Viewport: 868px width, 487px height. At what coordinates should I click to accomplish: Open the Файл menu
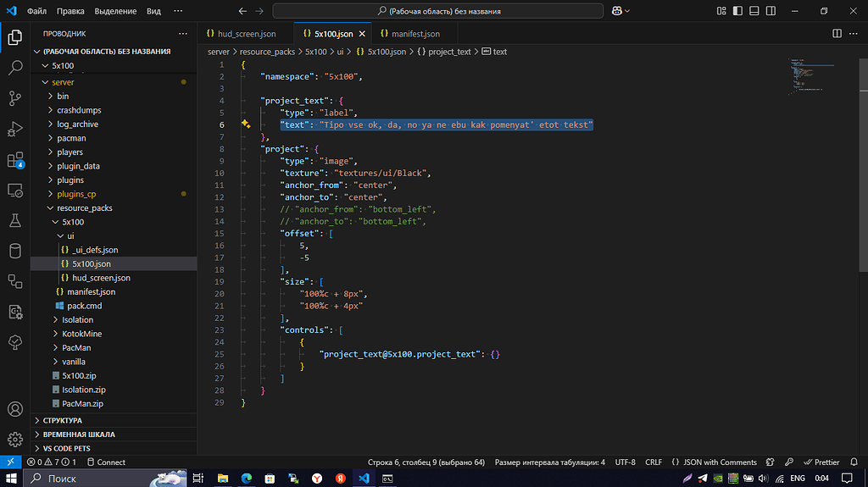36,11
